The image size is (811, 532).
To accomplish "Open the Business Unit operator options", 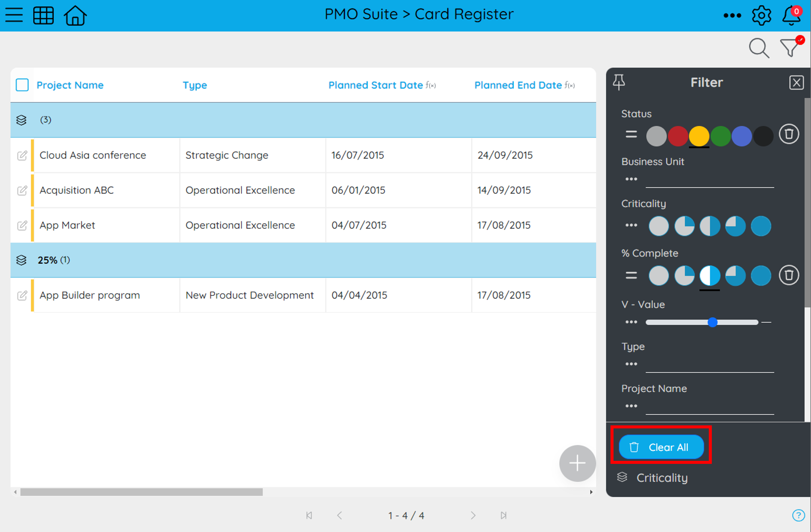I will [x=631, y=179].
